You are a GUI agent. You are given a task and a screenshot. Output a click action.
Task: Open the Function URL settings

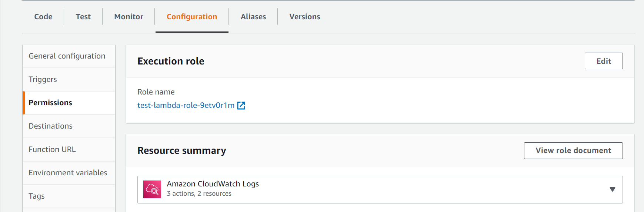(x=52, y=149)
